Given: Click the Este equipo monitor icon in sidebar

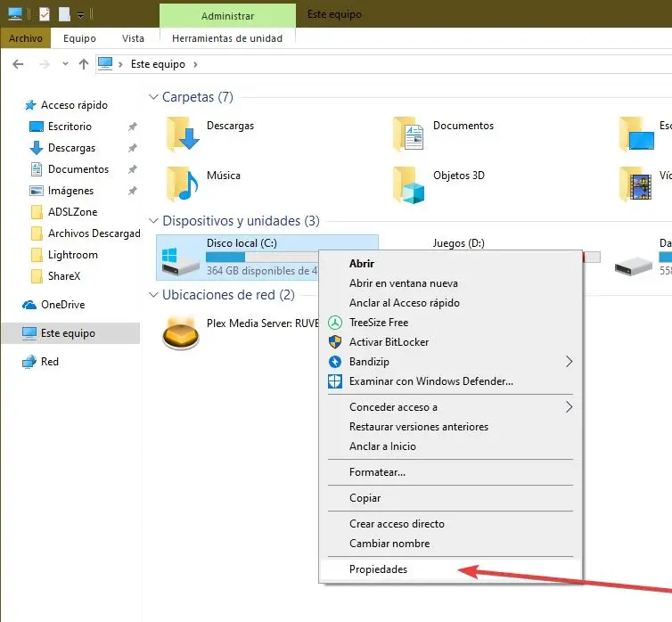Looking at the screenshot, I should (29, 333).
